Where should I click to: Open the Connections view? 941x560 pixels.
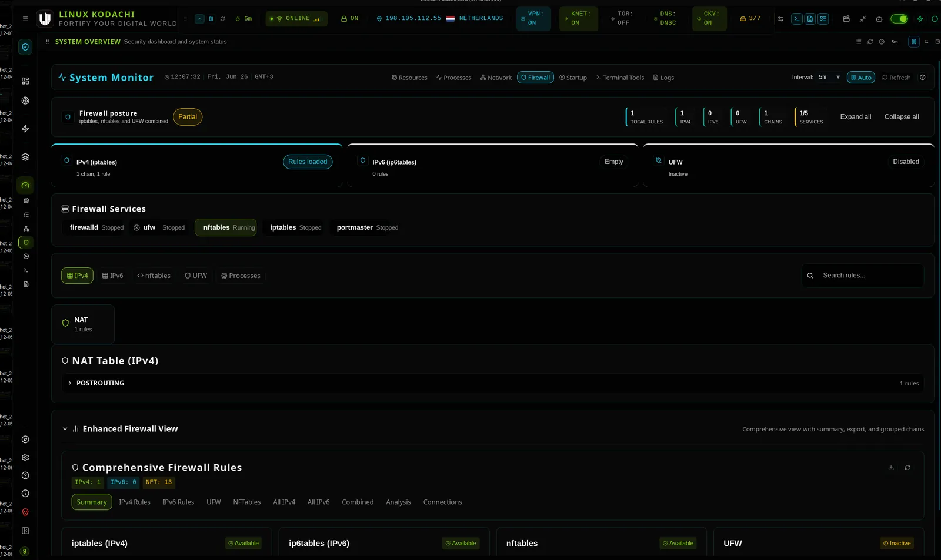tap(442, 502)
